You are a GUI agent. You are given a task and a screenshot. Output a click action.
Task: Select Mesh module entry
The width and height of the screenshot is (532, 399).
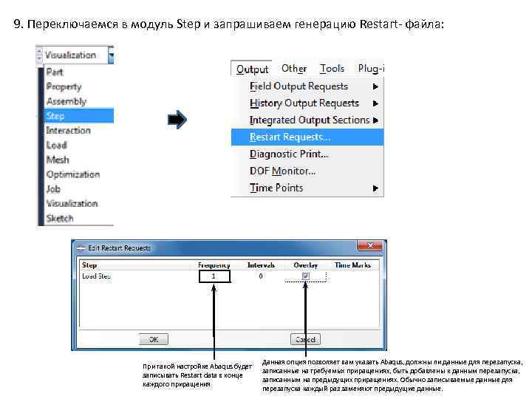[58, 160]
